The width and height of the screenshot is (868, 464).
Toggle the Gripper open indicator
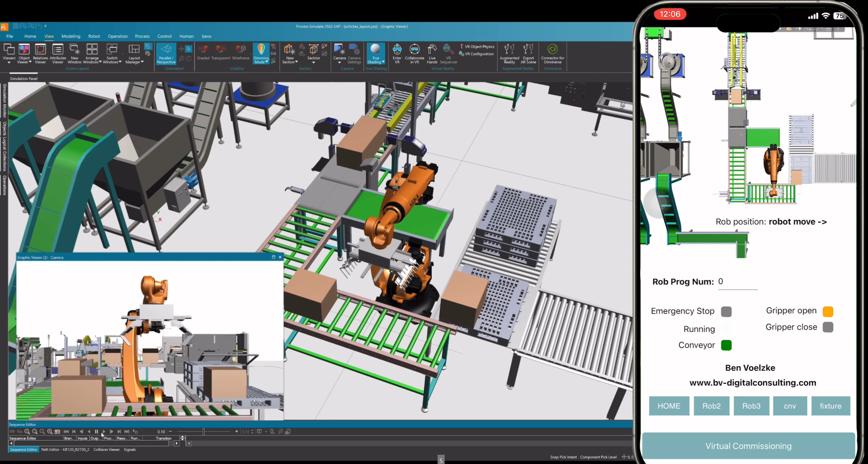pyautogui.click(x=828, y=311)
